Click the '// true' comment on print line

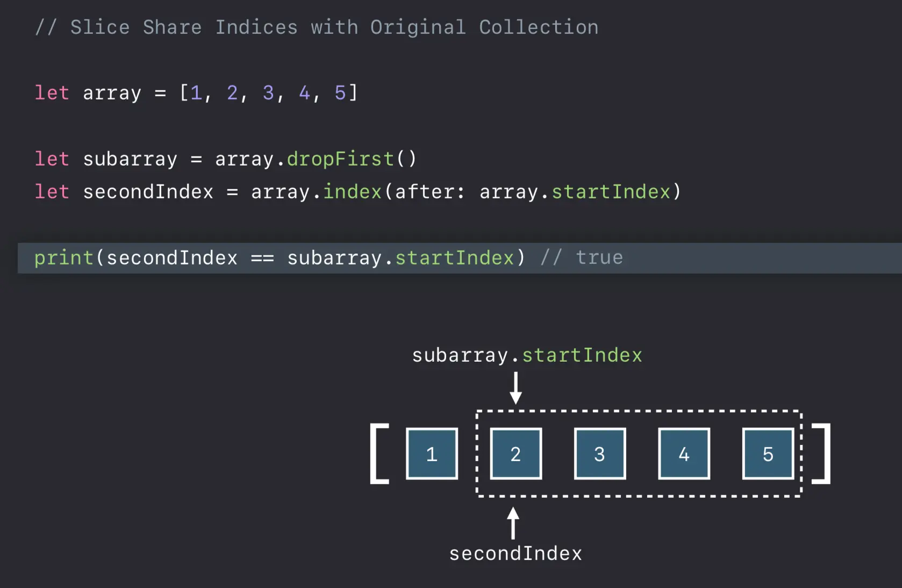click(582, 258)
